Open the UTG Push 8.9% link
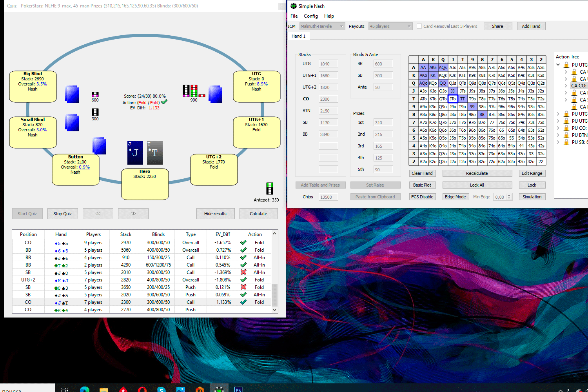 coord(262,84)
